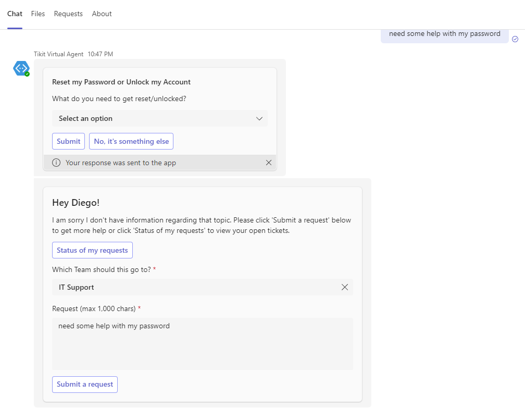Click the message sent checkmark icon
This screenshot has width=525, height=420.
pyautogui.click(x=515, y=39)
